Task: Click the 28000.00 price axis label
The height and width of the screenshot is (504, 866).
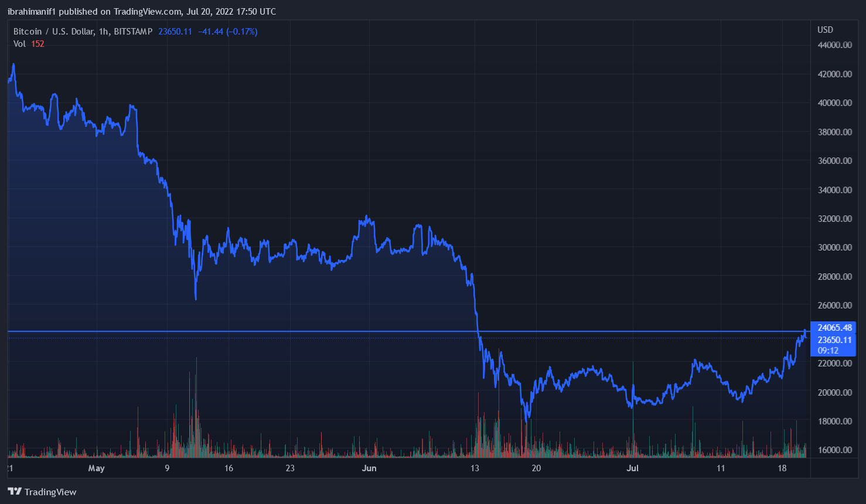Action: pos(835,277)
